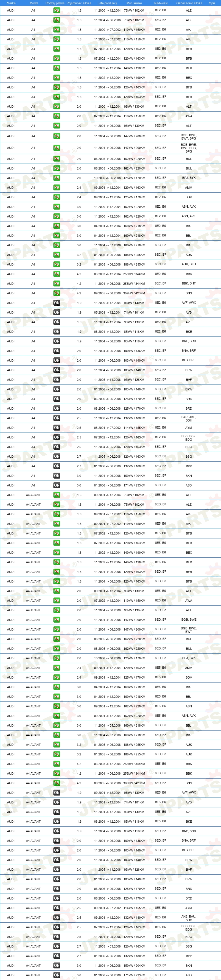Click PB icon in Avant 'BGB, BWE, BWT' row
This screenshot has width=221, height=980.
coord(56,630)
